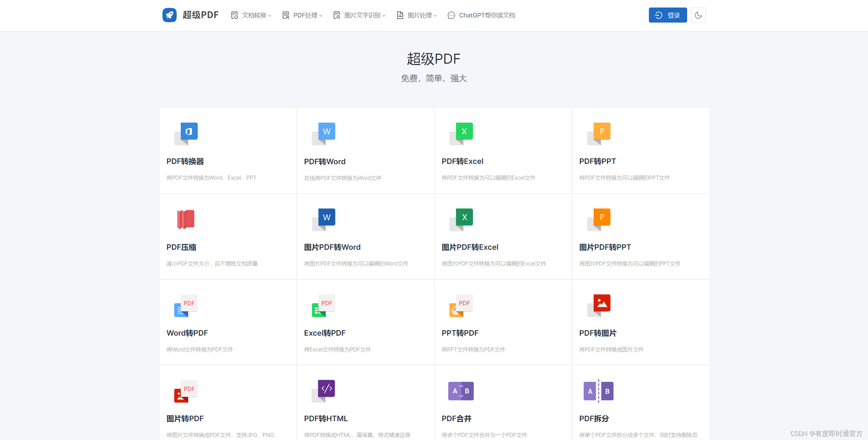Open ChatGPT帮你读文档 menu item
The image size is (868, 440).
(481, 15)
